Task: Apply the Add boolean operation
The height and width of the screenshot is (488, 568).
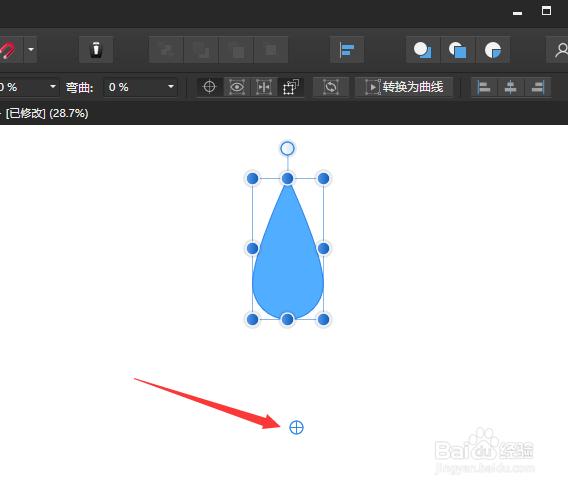Action: click(423, 50)
